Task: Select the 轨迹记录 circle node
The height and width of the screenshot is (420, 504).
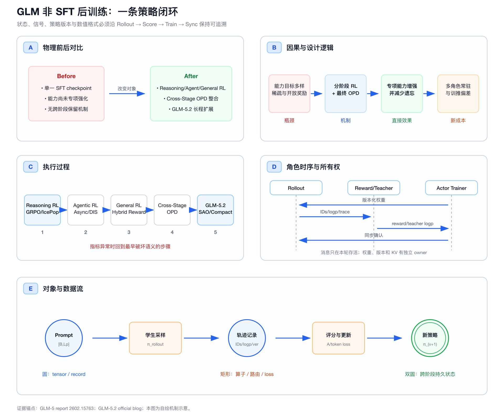Action: pos(247,338)
